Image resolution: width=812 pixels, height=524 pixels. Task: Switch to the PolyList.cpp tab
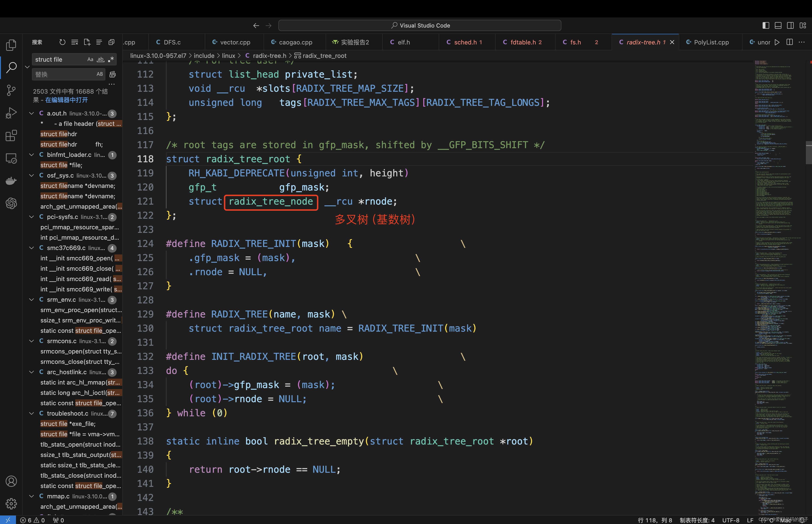(711, 42)
